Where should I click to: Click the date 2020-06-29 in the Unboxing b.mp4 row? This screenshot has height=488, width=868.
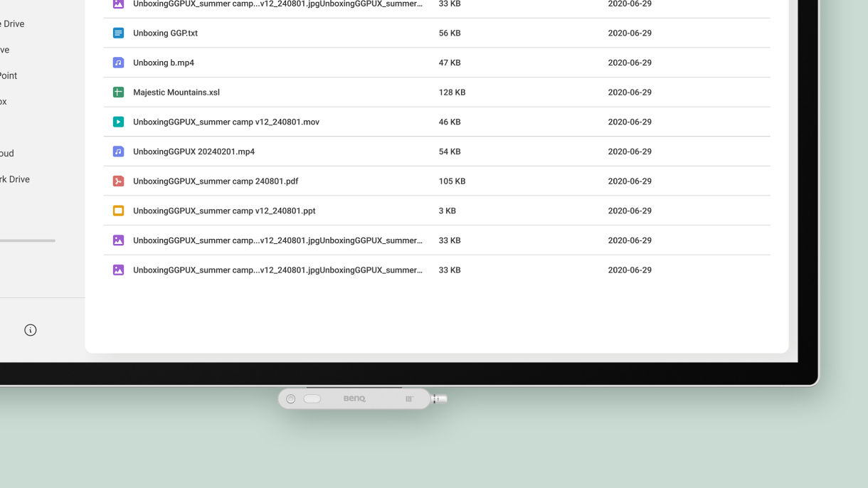(x=629, y=63)
